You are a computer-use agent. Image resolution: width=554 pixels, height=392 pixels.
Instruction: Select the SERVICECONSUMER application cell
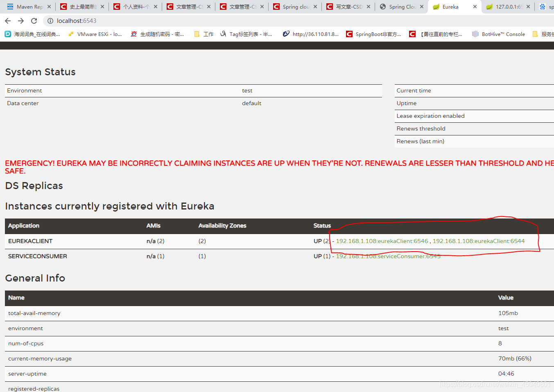click(x=38, y=256)
